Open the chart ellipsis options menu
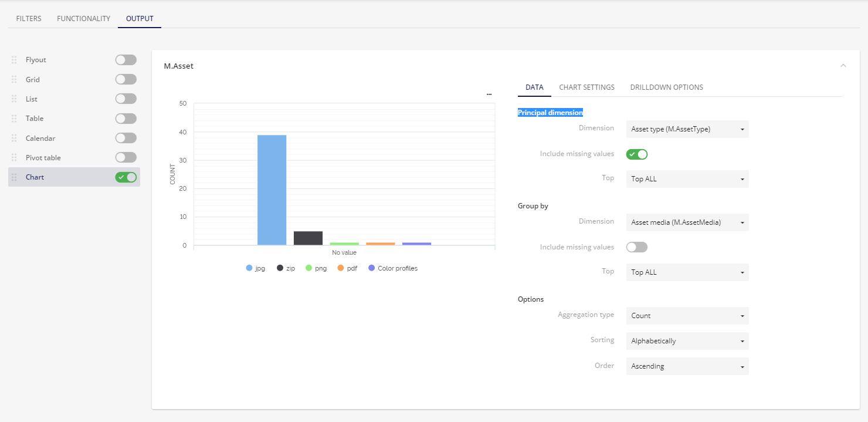The height and width of the screenshot is (422, 868). pos(489,94)
